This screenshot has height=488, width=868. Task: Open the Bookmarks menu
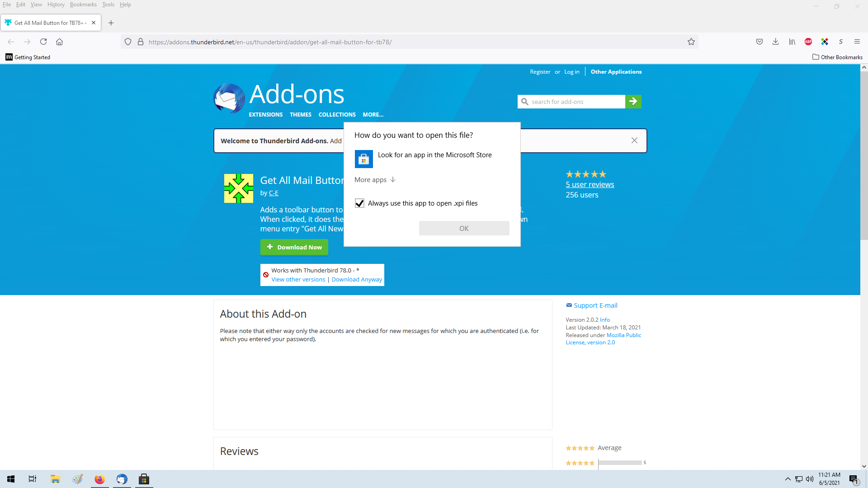83,5
